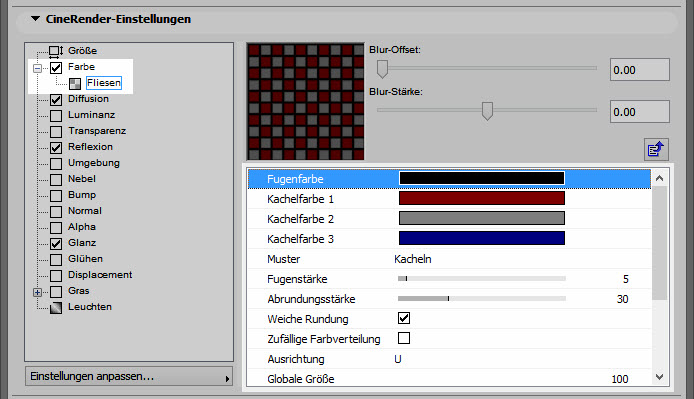Enable the Bump channel checkbox
This screenshot has width=694, height=399.
(x=56, y=195)
